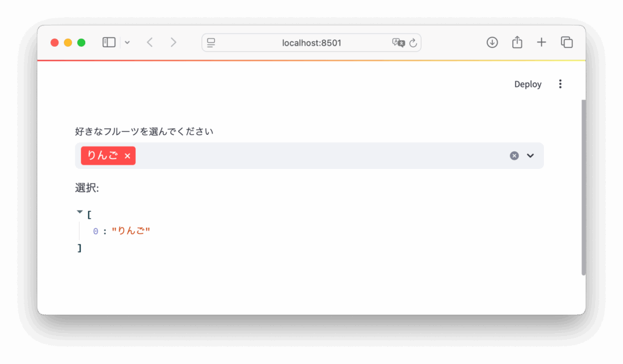Open the Share icon in the toolbar
The height and width of the screenshot is (364, 623).
[x=517, y=43]
